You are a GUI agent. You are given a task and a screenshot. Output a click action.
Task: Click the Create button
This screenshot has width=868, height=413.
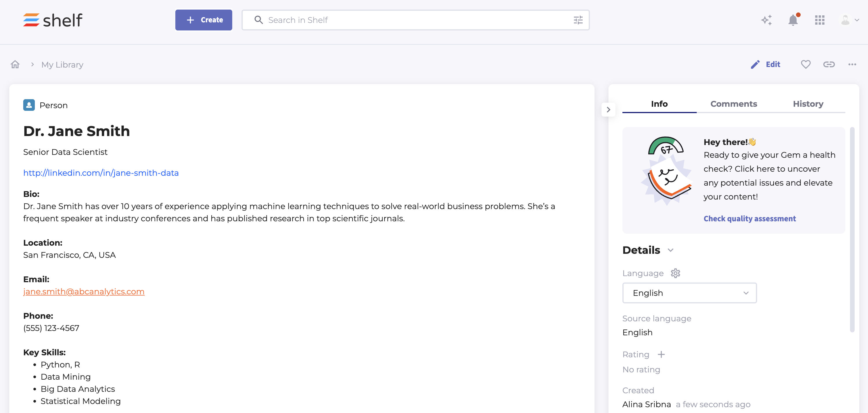coord(204,20)
